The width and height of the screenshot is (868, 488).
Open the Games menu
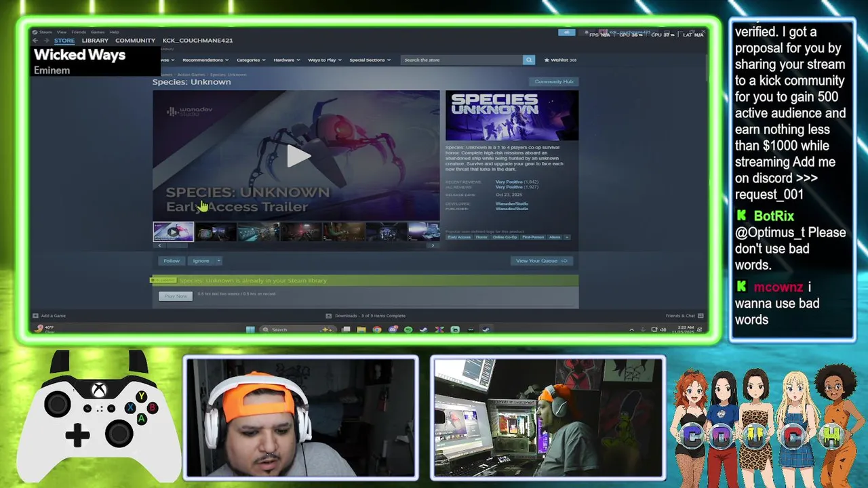coord(98,32)
